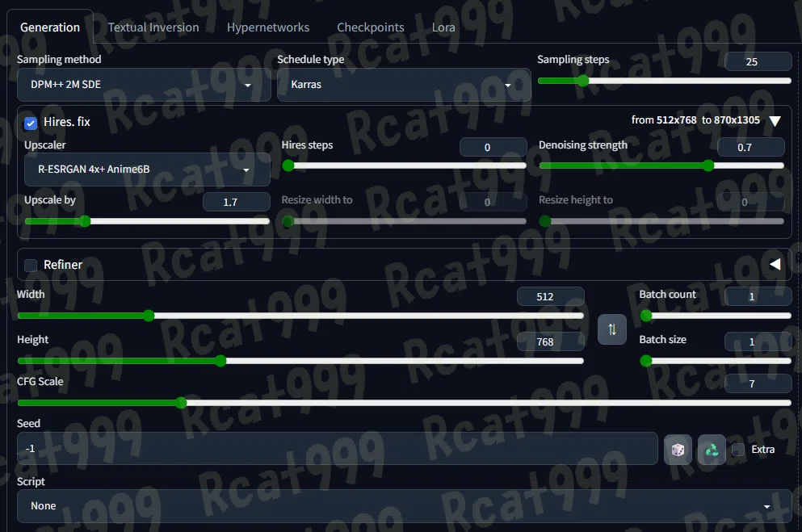
Task: Click the Hires steps slider
Action: coord(404,165)
